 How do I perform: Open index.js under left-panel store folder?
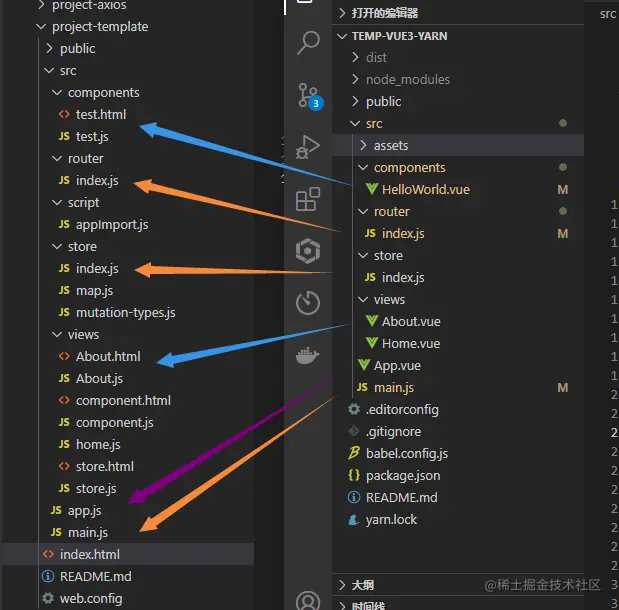(x=97, y=268)
